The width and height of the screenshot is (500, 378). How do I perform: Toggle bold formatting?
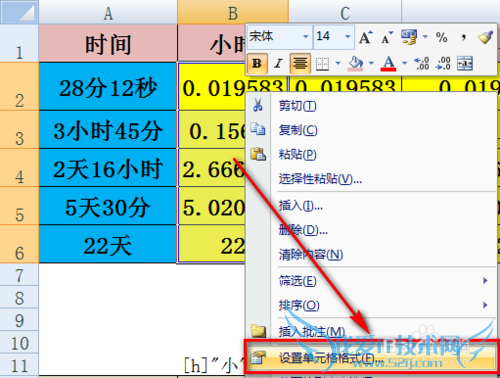point(257,63)
